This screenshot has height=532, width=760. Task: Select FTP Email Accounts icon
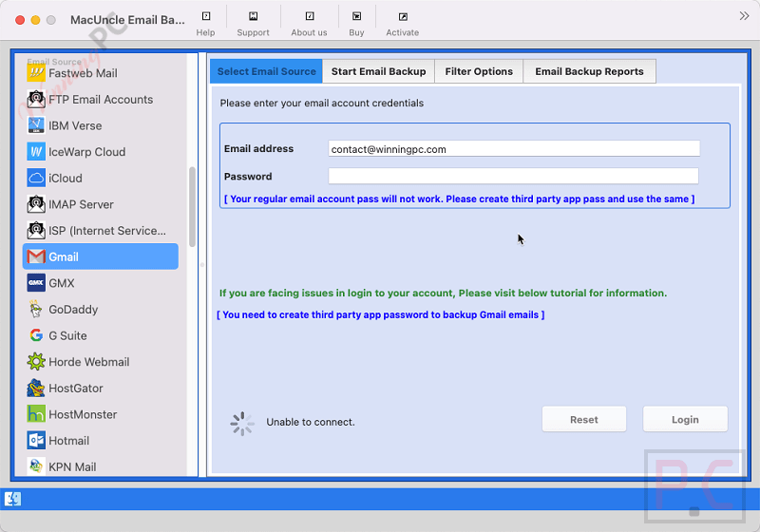click(36, 100)
